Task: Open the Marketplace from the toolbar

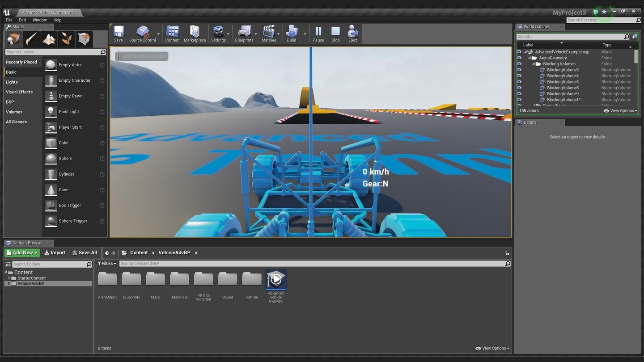Action: [x=195, y=34]
